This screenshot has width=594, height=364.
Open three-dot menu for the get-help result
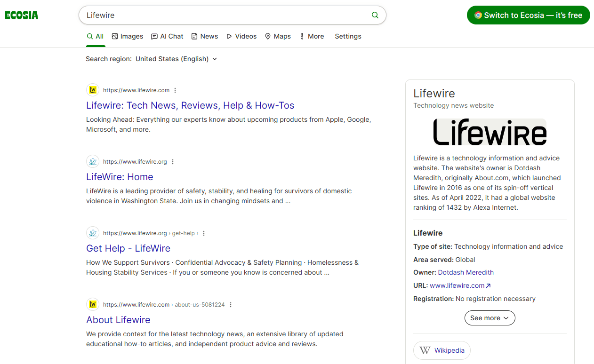[x=204, y=233]
